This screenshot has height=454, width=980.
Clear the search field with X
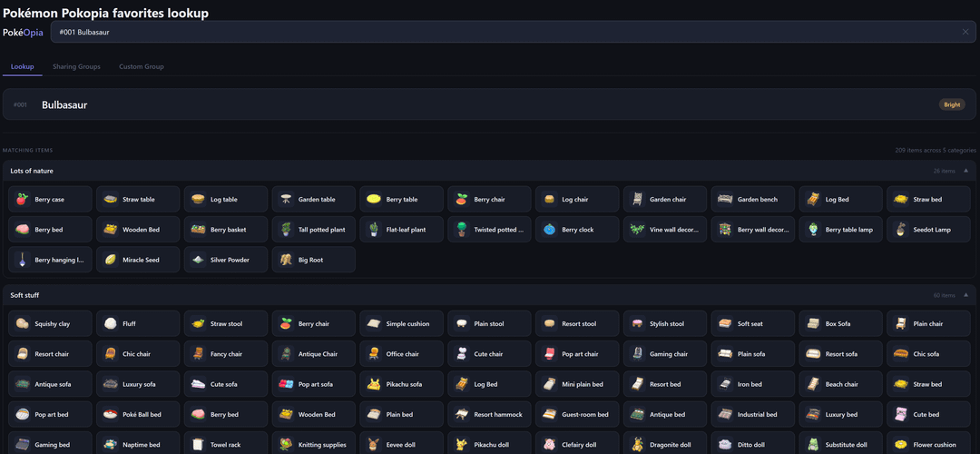click(x=965, y=32)
